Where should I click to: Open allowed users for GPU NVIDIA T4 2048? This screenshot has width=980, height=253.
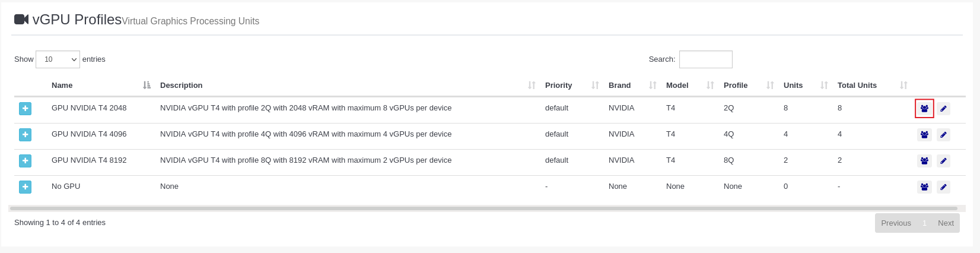924,109
